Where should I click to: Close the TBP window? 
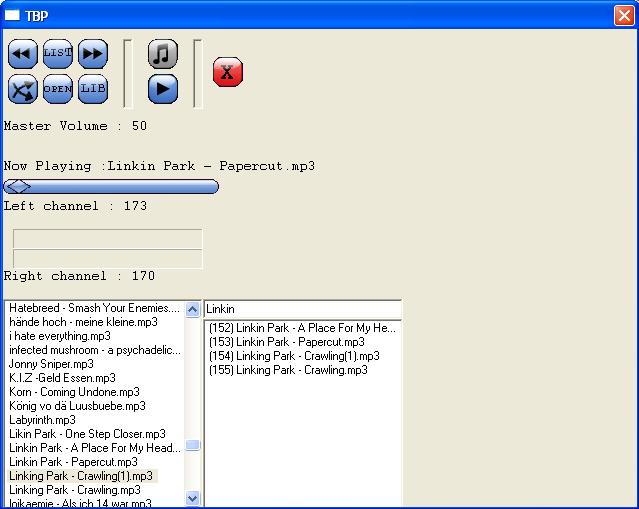click(623, 15)
